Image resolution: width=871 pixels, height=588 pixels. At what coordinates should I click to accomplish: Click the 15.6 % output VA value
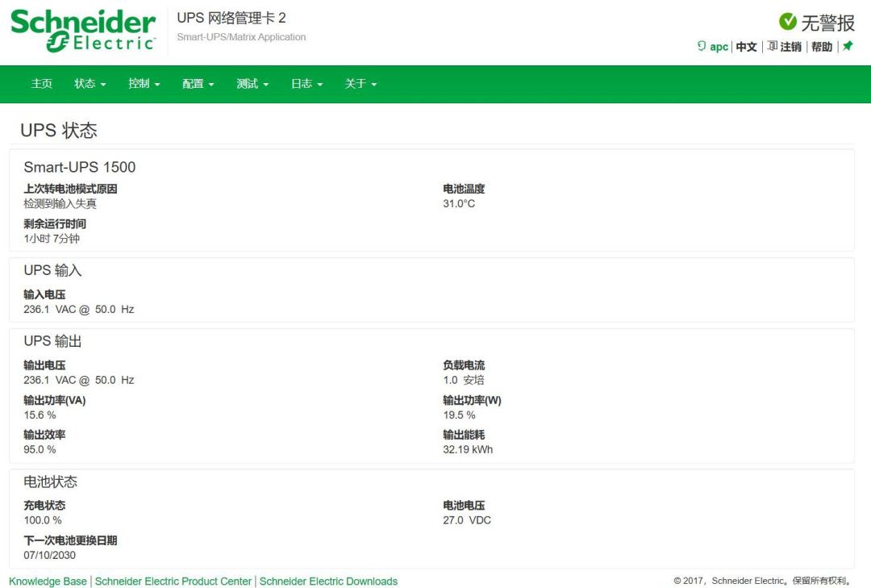40,415
